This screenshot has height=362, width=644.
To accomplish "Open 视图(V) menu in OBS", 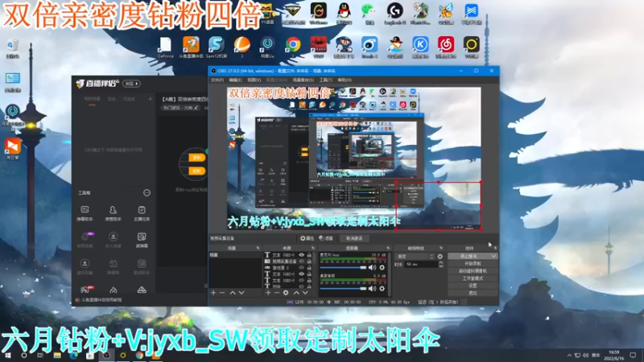I will 254,80.
